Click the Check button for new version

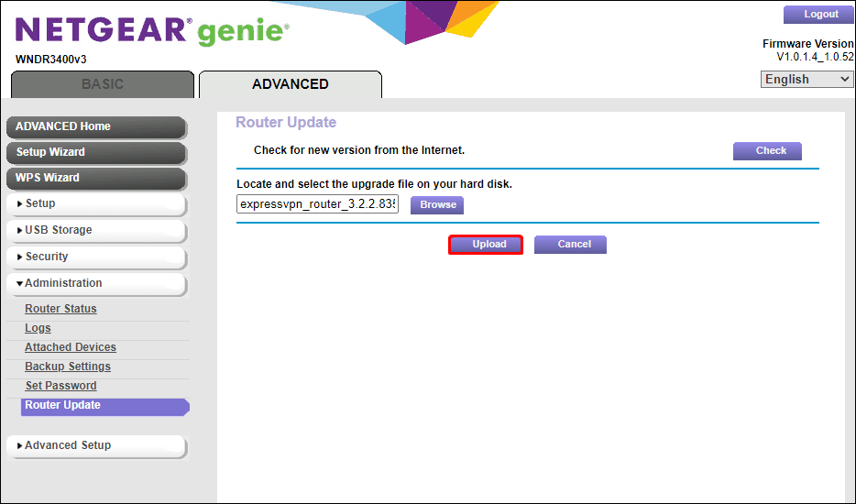tap(767, 150)
